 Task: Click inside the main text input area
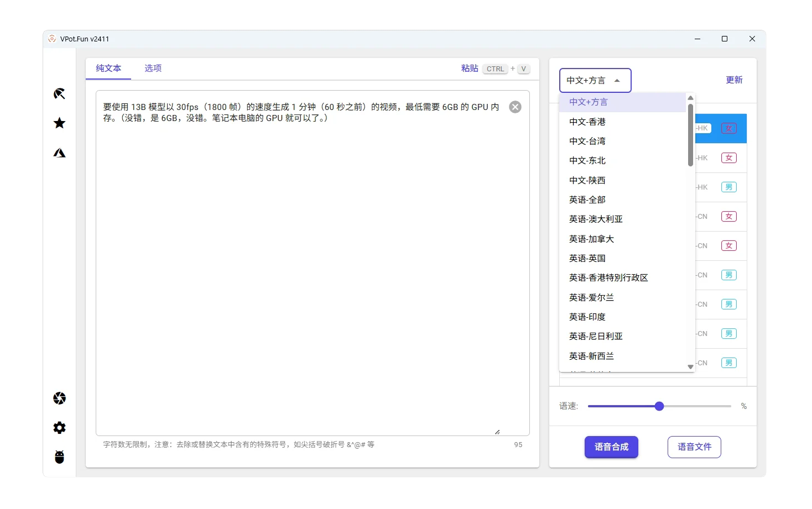click(313, 263)
